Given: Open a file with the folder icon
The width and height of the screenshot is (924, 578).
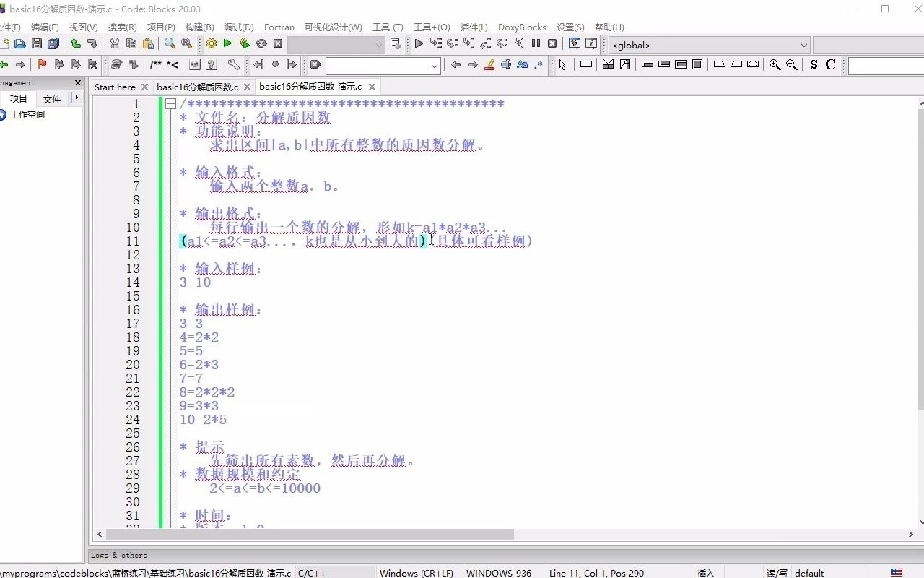Looking at the screenshot, I should pyautogui.click(x=19, y=43).
